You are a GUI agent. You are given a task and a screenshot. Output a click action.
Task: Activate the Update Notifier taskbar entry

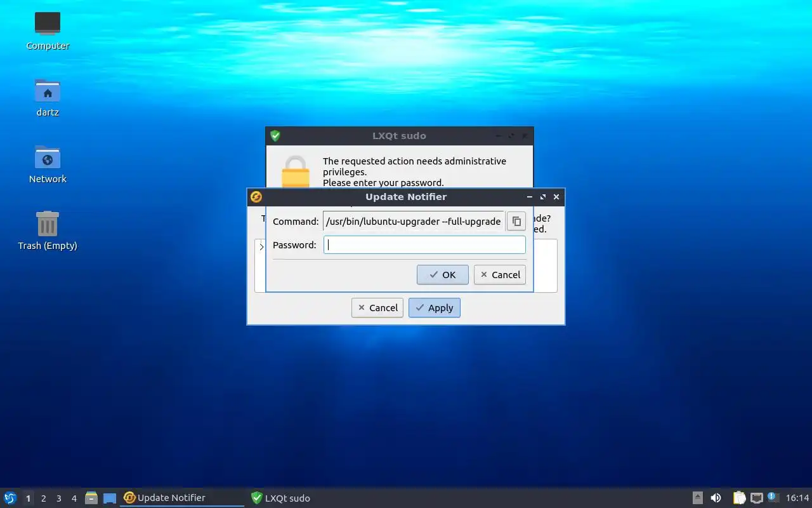183,498
